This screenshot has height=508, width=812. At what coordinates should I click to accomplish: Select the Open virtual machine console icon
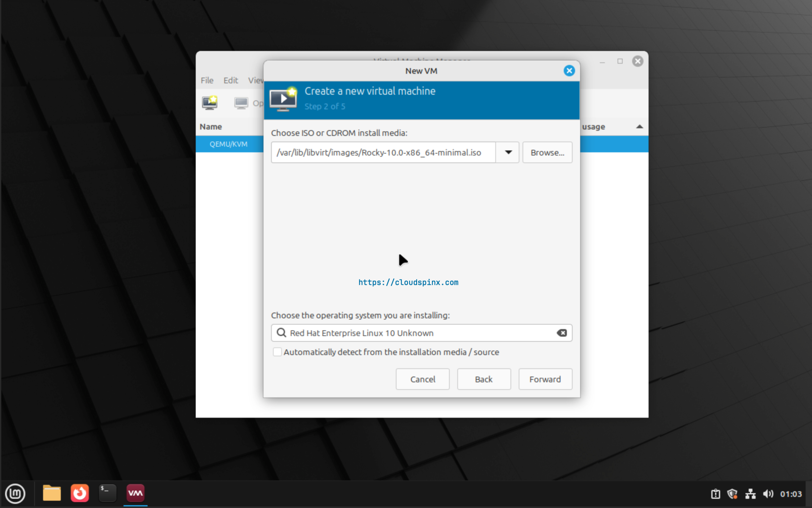pos(240,103)
